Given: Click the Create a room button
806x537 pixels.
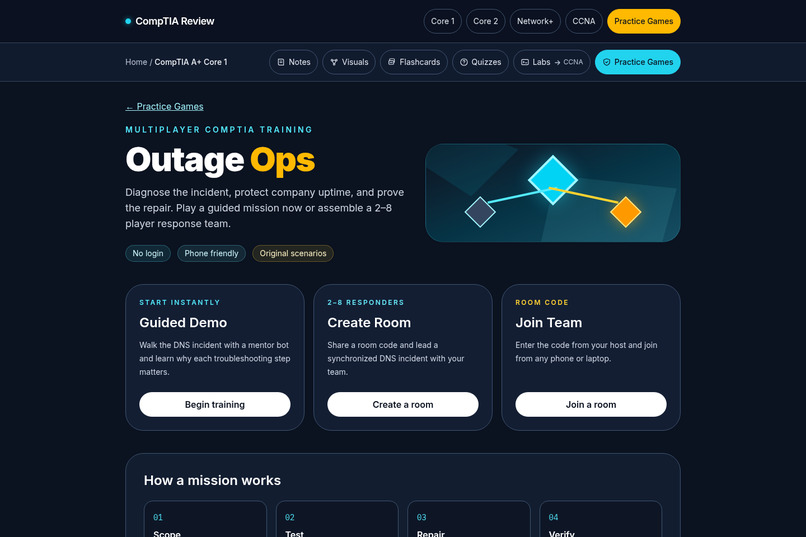Looking at the screenshot, I should point(403,404).
